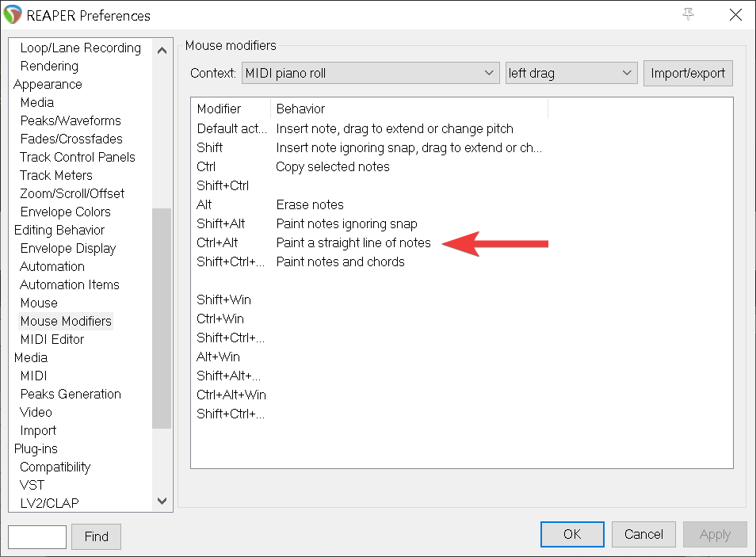Viewport: 756px width, 557px height.
Task: Select LV2/CLAP in the sidebar
Action: coord(49,503)
